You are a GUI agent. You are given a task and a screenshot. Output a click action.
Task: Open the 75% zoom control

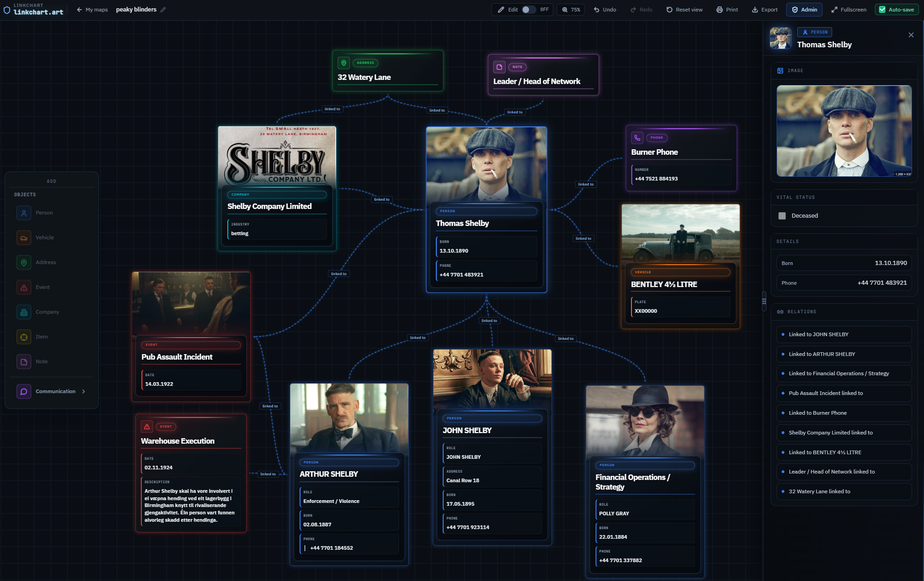click(571, 10)
